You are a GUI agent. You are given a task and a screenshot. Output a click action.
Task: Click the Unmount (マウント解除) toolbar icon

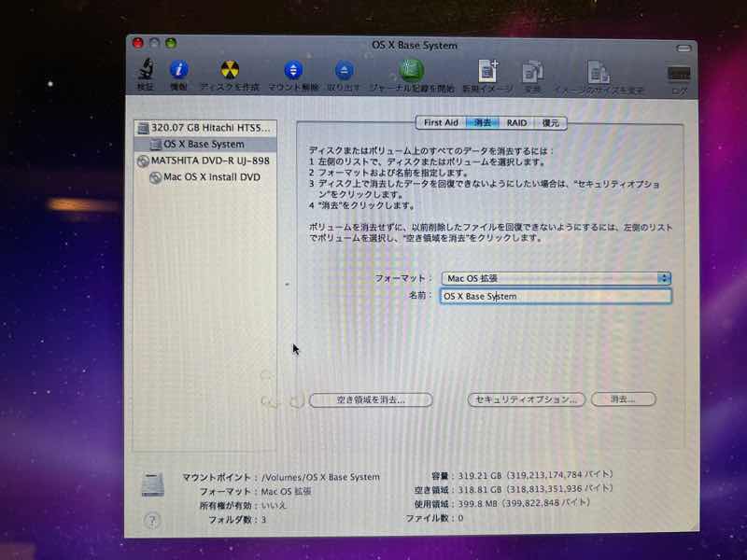click(293, 71)
